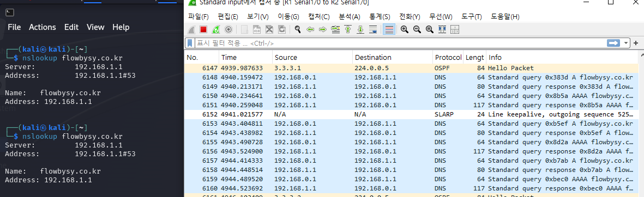Jump to the first packet
Viewport: 644px width, 197px height.
tap(348, 29)
